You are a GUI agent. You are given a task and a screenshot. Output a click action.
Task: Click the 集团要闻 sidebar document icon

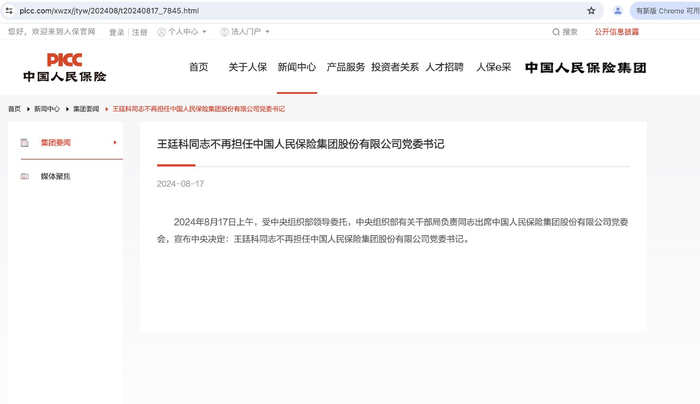tap(25, 143)
